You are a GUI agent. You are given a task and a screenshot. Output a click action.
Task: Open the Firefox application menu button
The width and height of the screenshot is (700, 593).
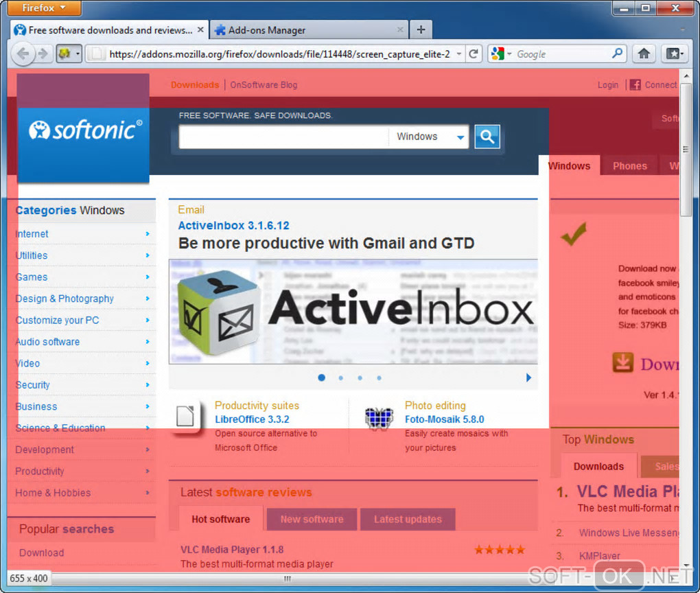click(x=44, y=8)
